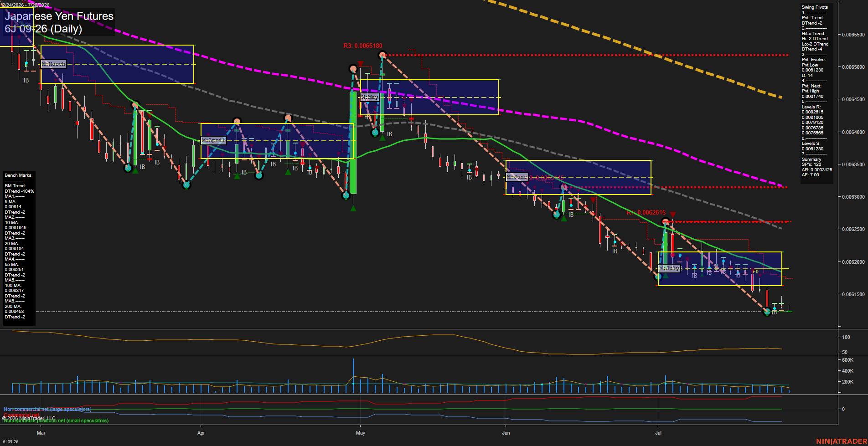This screenshot has height=446, width=868.
Task: Click the 10 MA value 0.0061645
Action: pyautogui.click(x=15, y=228)
